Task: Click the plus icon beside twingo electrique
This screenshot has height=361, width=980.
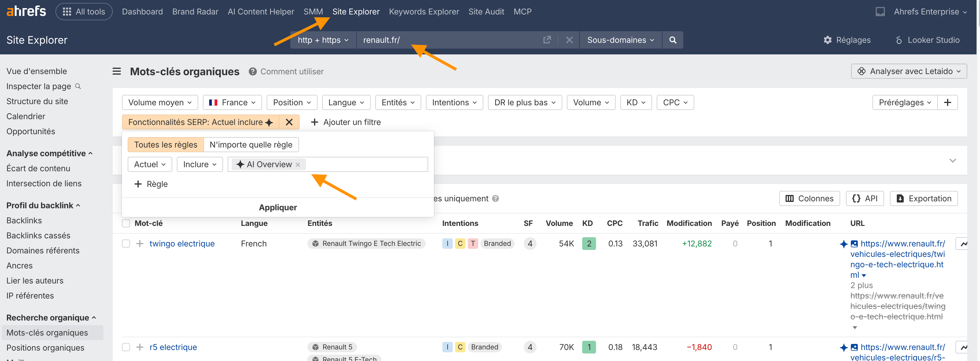Action: click(x=140, y=244)
